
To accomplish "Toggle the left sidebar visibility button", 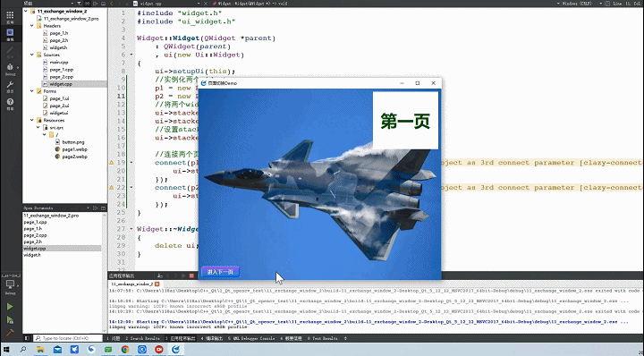I will [x=27, y=338].
